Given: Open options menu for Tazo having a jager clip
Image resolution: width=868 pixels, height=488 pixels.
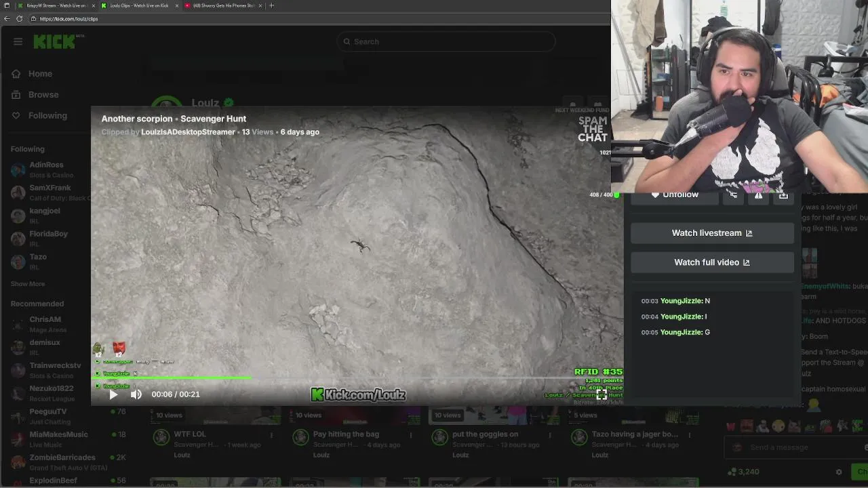Looking at the screenshot, I should pos(689,435).
